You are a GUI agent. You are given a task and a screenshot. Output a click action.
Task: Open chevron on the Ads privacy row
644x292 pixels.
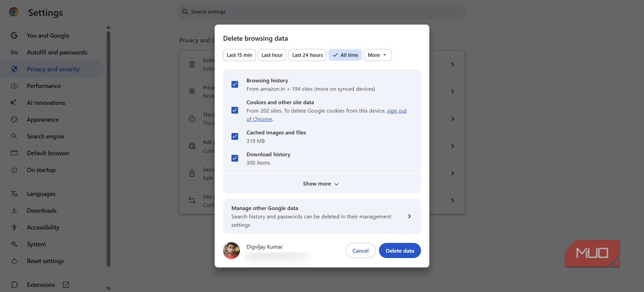[x=452, y=146]
